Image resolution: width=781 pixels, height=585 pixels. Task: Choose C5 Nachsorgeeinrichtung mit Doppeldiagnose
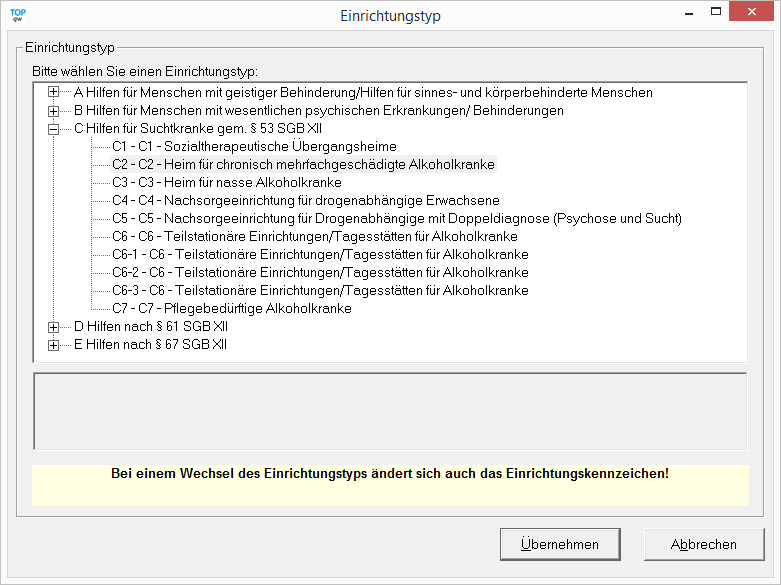coord(396,219)
